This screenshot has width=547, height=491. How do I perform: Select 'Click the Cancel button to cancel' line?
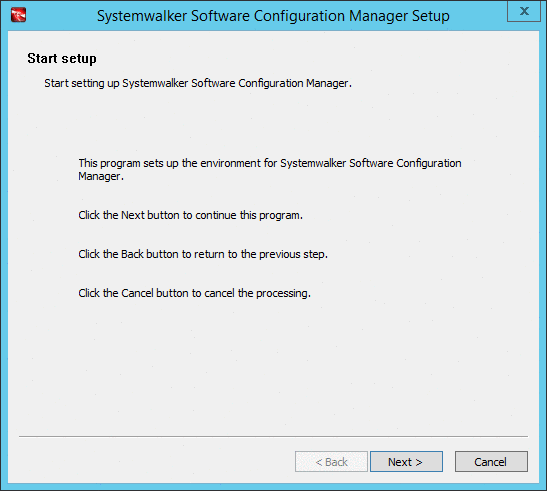[194, 293]
